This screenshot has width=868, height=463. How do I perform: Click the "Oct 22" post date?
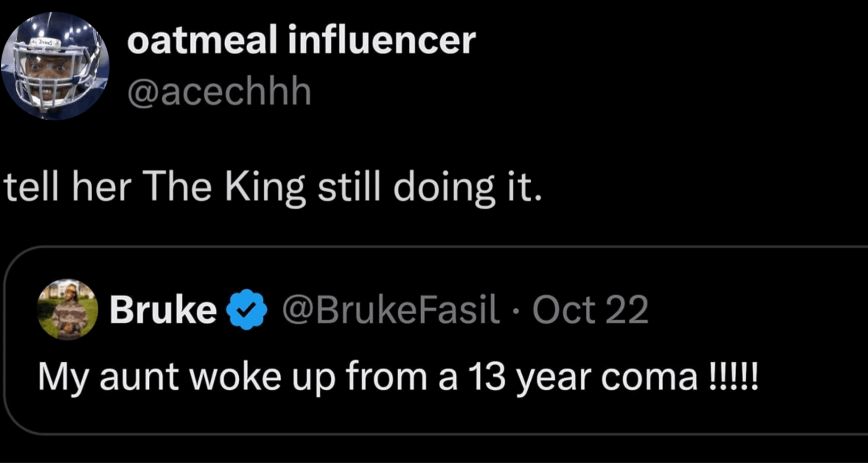590,310
